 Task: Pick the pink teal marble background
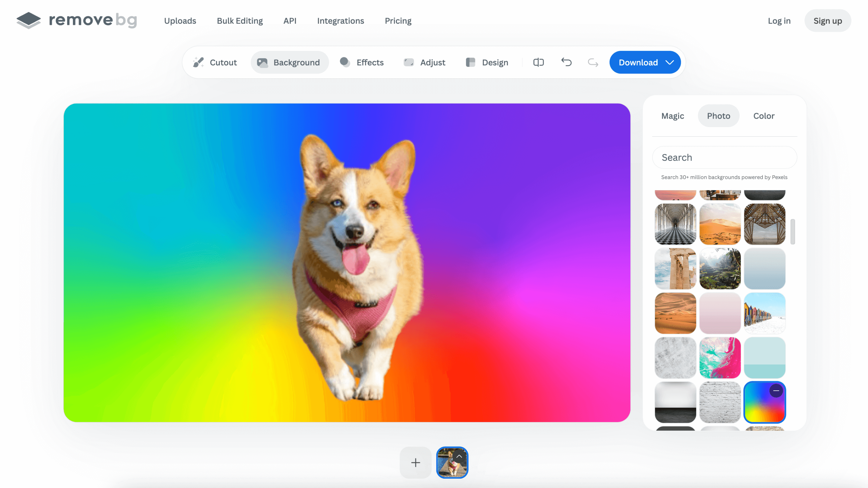tap(720, 358)
